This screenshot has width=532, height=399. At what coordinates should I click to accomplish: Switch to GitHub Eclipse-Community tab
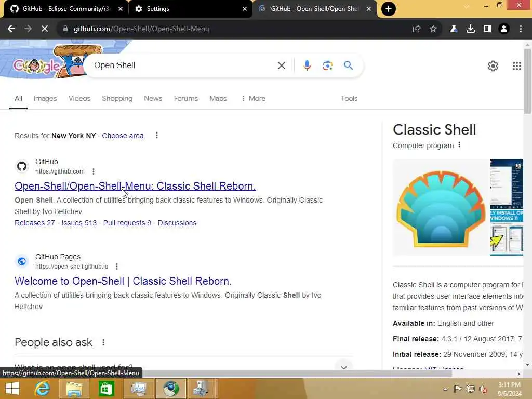point(66,9)
